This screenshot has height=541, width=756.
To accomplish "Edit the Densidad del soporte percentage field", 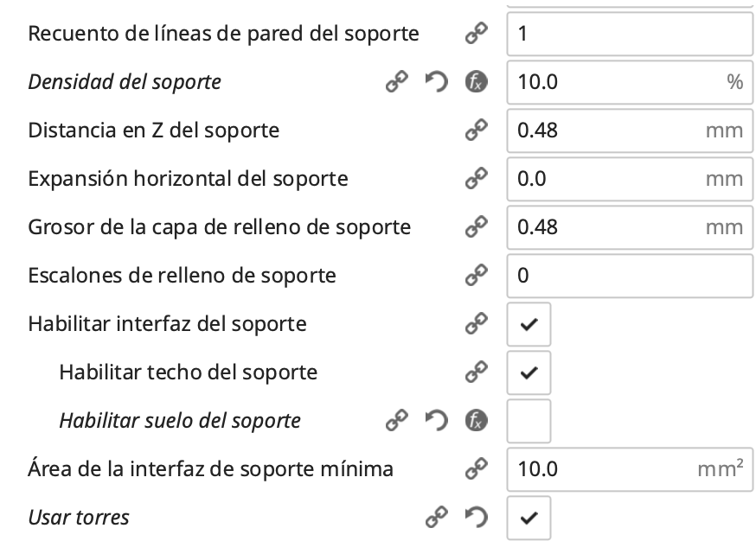I will click(614, 82).
